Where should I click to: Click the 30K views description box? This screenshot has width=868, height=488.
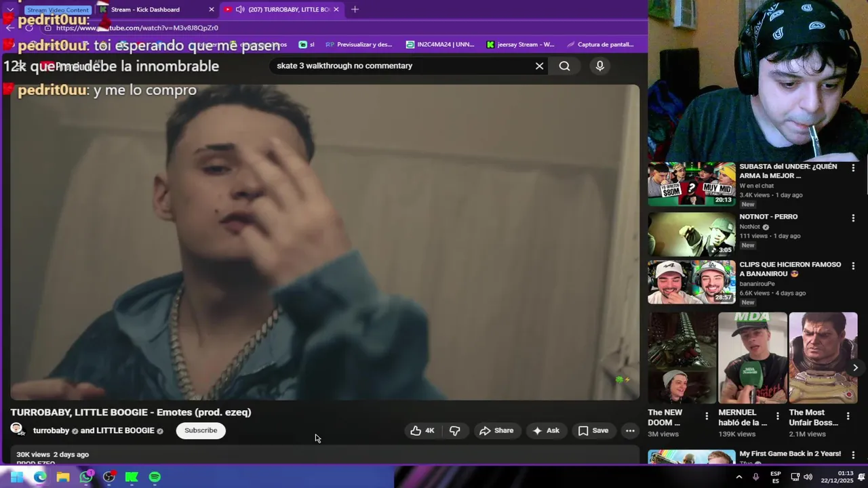pyautogui.click(x=324, y=455)
